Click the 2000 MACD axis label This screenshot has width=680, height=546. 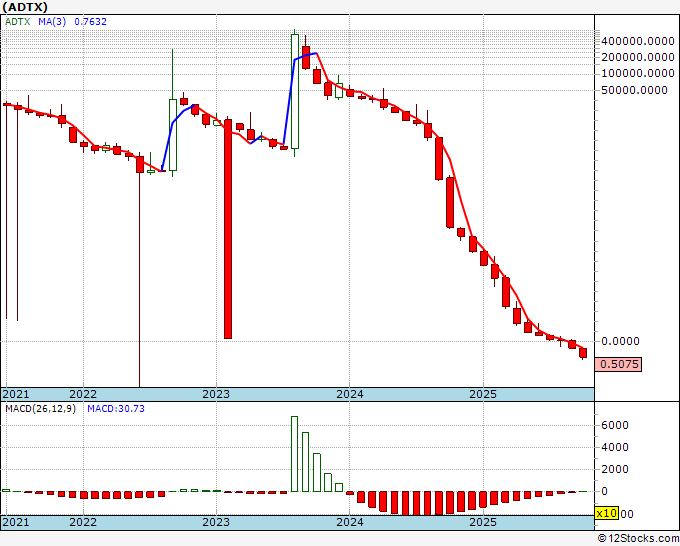[615, 469]
